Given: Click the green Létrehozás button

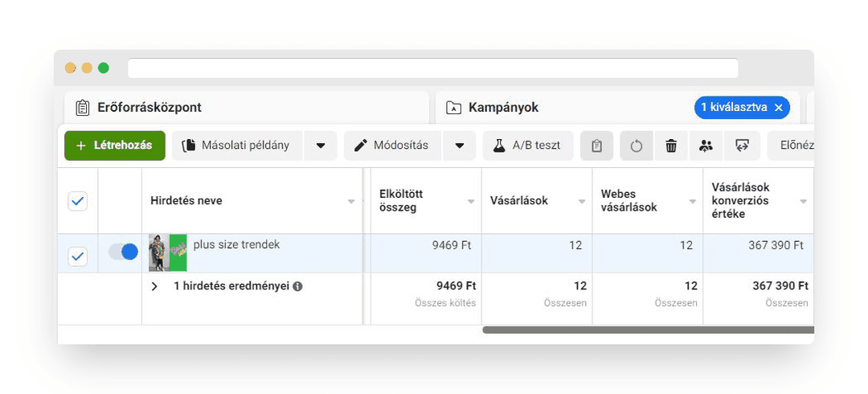Looking at the screenshot, I should [x=115, y=146].
